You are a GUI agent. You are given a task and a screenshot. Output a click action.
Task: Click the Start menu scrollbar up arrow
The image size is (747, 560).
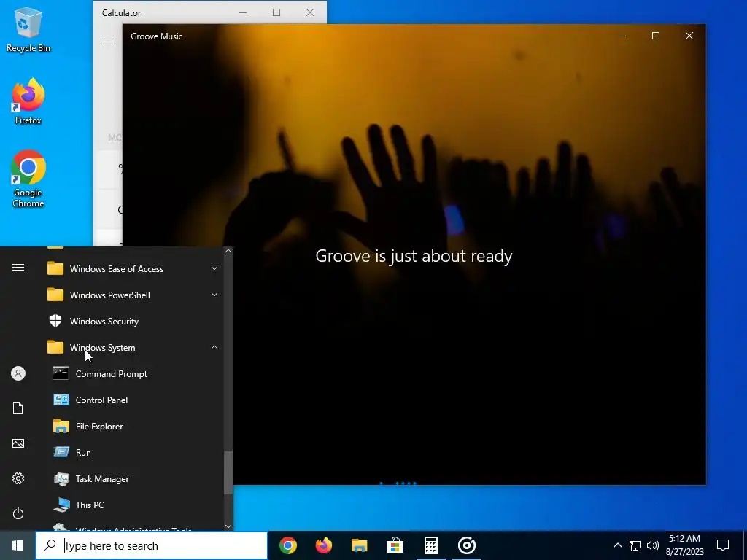(x=228, y=251)
